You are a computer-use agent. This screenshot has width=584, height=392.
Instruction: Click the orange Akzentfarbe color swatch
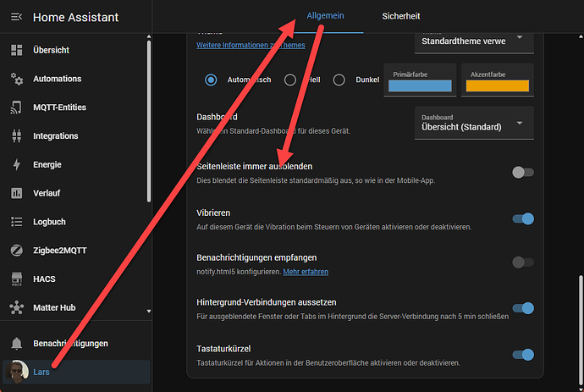coord(499,86)
